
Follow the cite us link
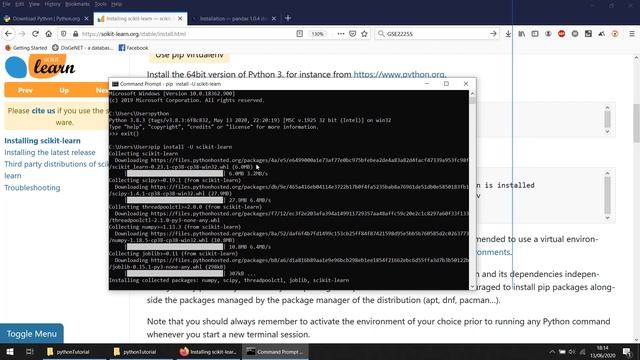(x=43, y=111)
